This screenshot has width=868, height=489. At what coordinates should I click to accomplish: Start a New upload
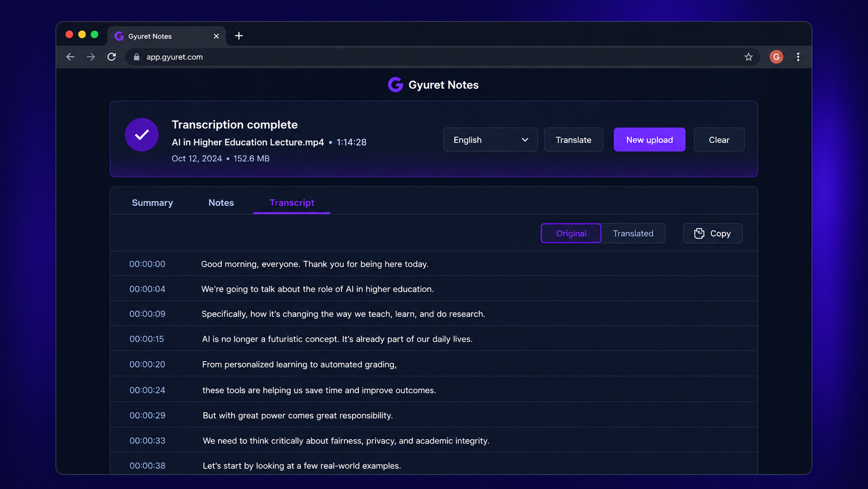649,140
